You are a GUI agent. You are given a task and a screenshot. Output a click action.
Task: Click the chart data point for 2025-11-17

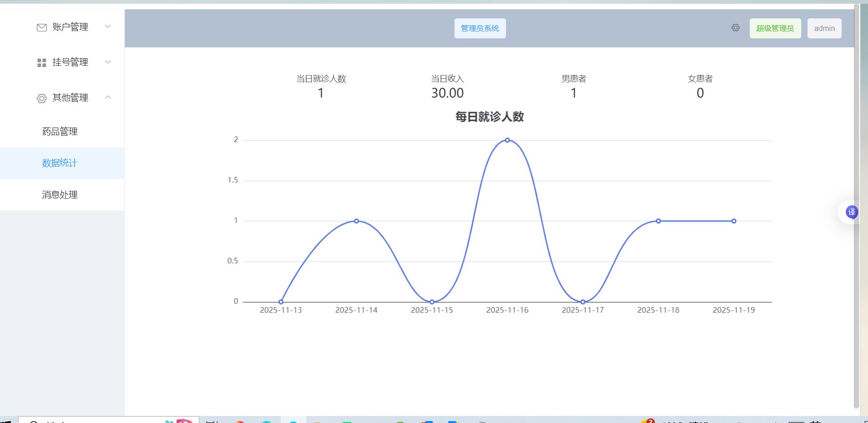(x=583, y=302)
